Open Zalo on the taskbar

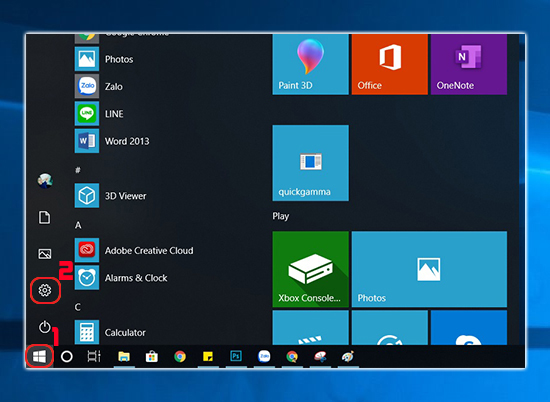264,357
